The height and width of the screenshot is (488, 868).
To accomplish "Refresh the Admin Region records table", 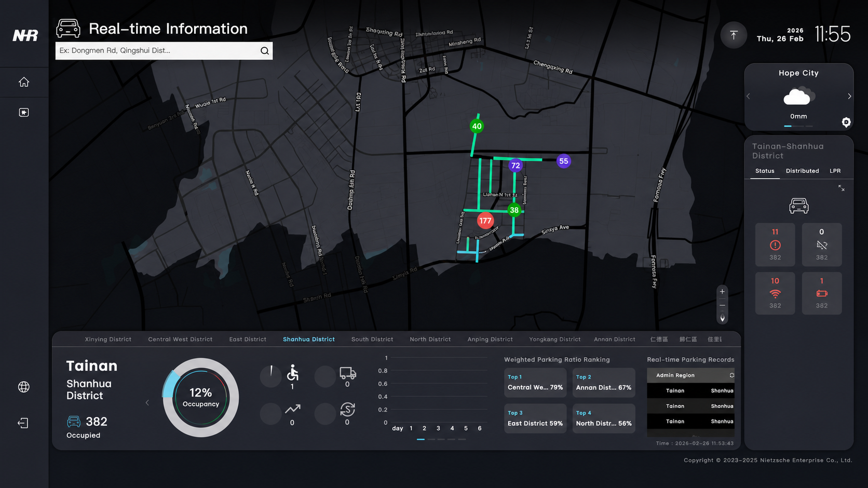I will tap(731, 375).
